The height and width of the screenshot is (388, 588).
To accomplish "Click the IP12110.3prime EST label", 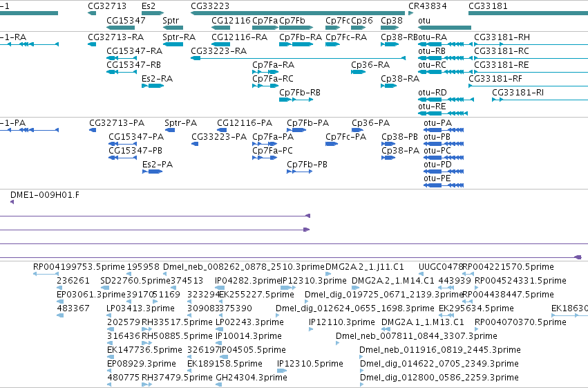I will point(342,322).
